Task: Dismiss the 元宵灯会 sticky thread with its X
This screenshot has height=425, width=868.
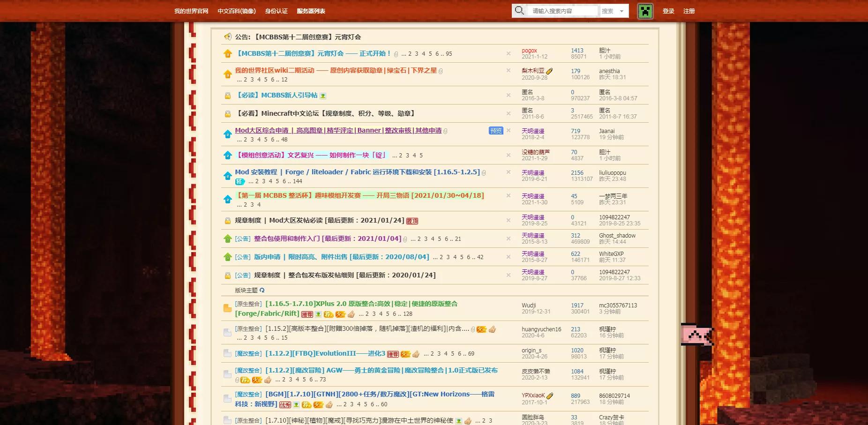Action: (x=508, y=53)
